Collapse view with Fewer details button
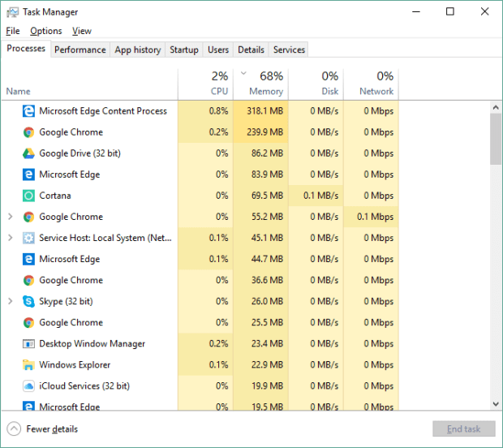 [42, 429]
